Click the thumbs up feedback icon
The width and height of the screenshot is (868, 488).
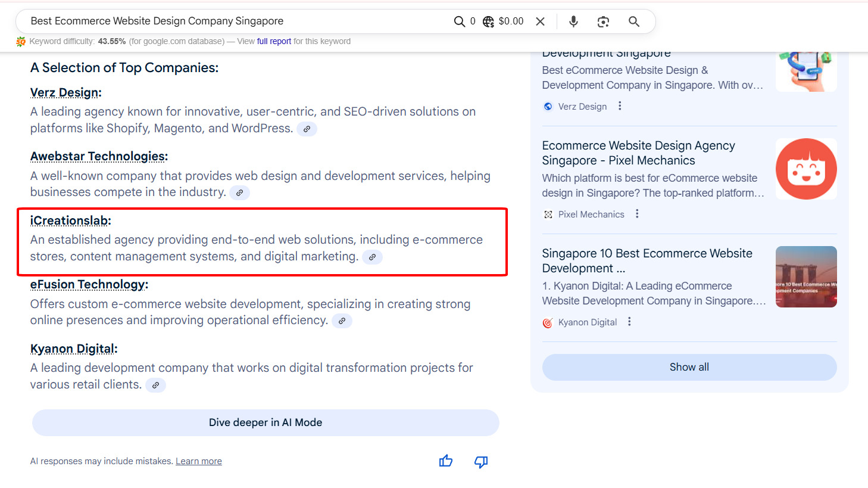tap(446, 461)
